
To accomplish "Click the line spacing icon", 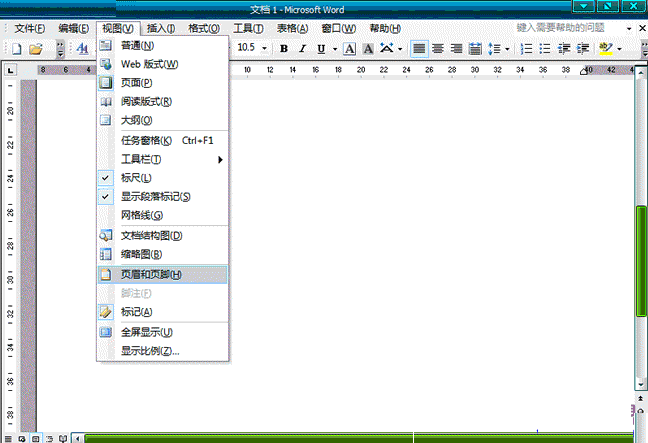I will pyautogui.click(x=494, y=49).
